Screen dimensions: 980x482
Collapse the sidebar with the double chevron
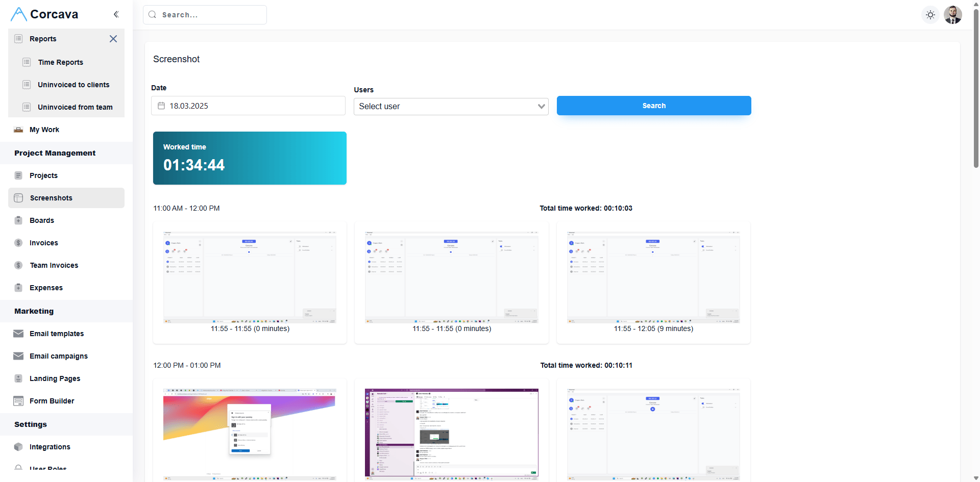click(116, 14)
